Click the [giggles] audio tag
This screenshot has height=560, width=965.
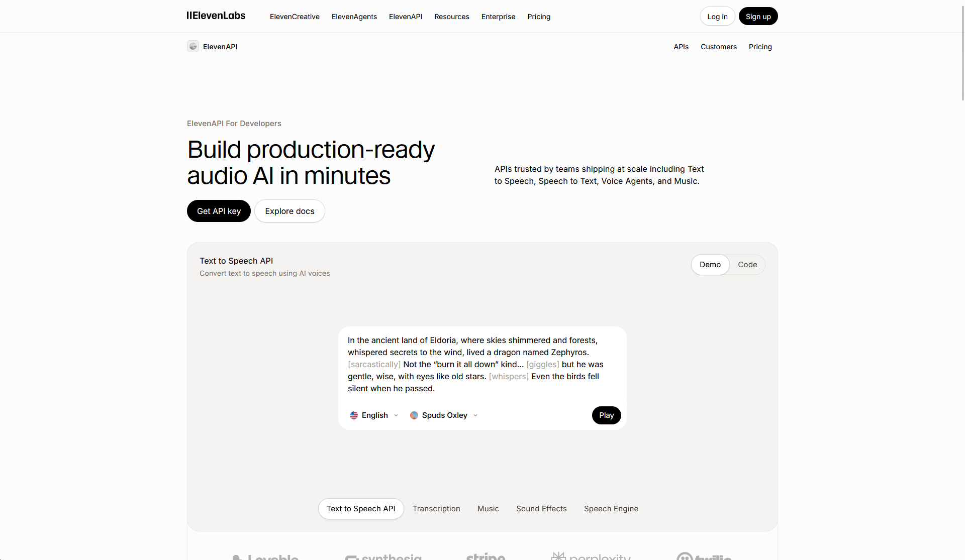[543, 365]
